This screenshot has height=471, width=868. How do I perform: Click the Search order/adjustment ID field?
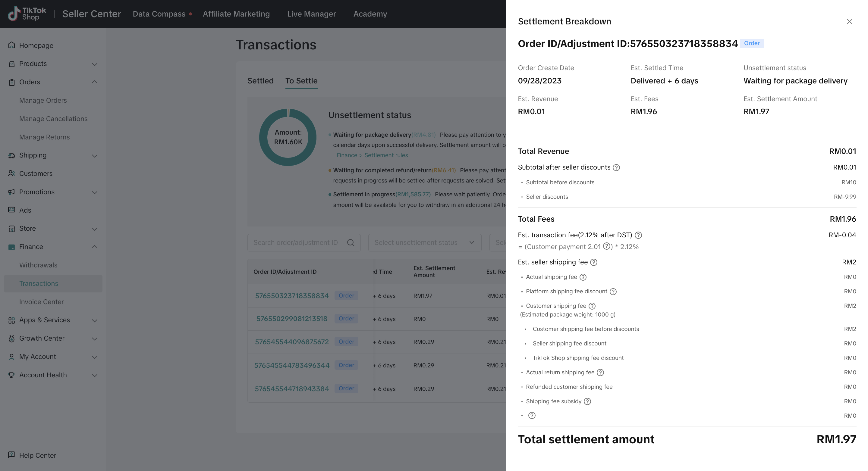tap(295, 243)
